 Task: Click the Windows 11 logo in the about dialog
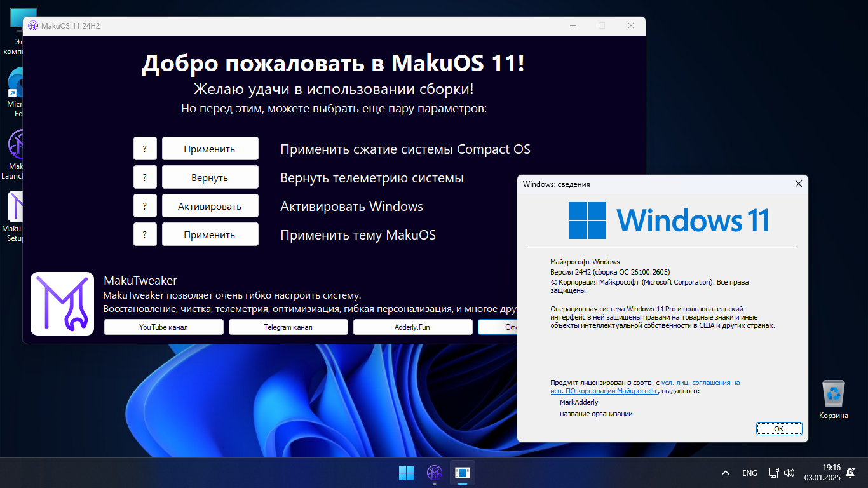pos(668,220)
